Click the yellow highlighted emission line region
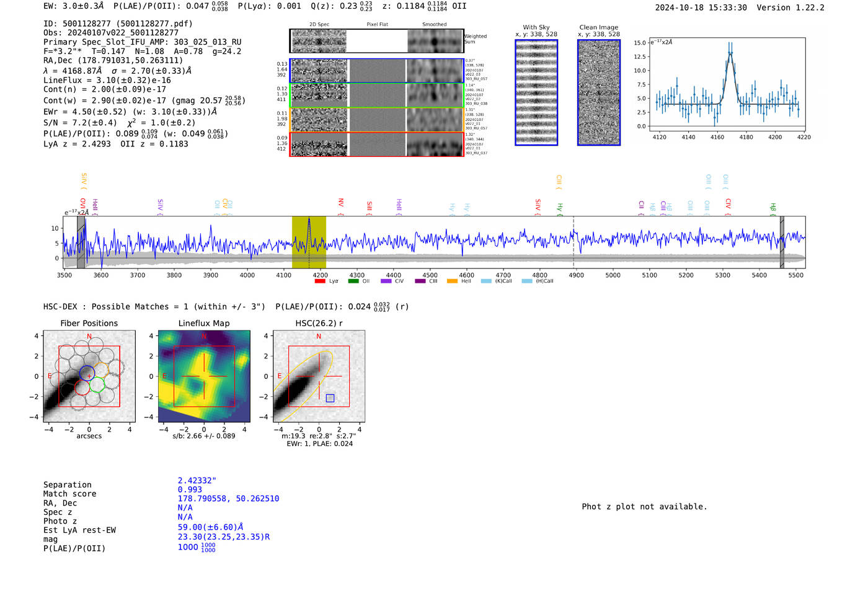 coord(309,242)
